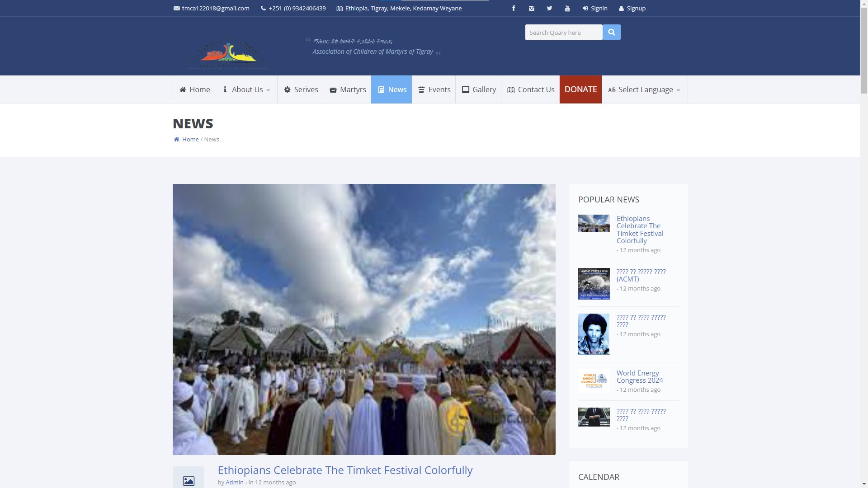Open the Facebook social icon
This screenshot has height=488, width=868.
click(x=514, y=8)
